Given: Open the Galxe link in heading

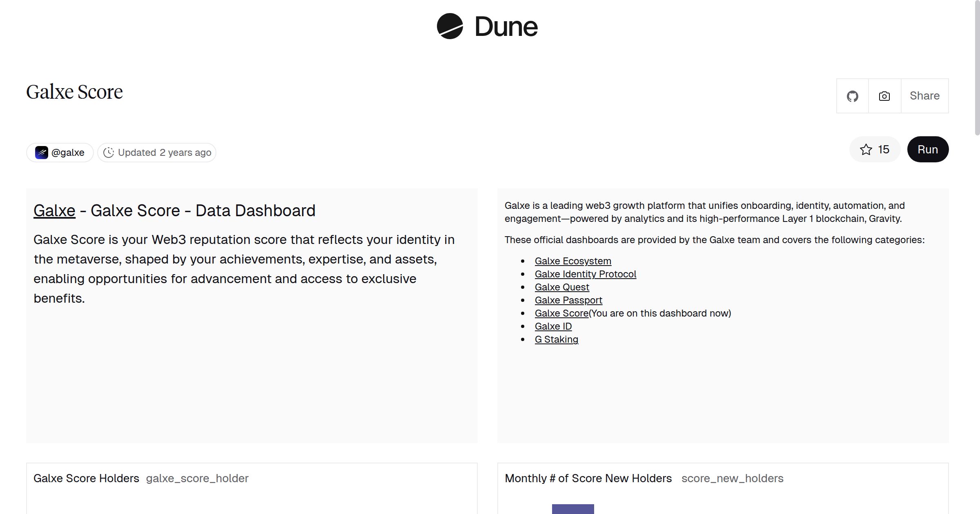Looking at the screenshot, I should click(x=54, y=211).
